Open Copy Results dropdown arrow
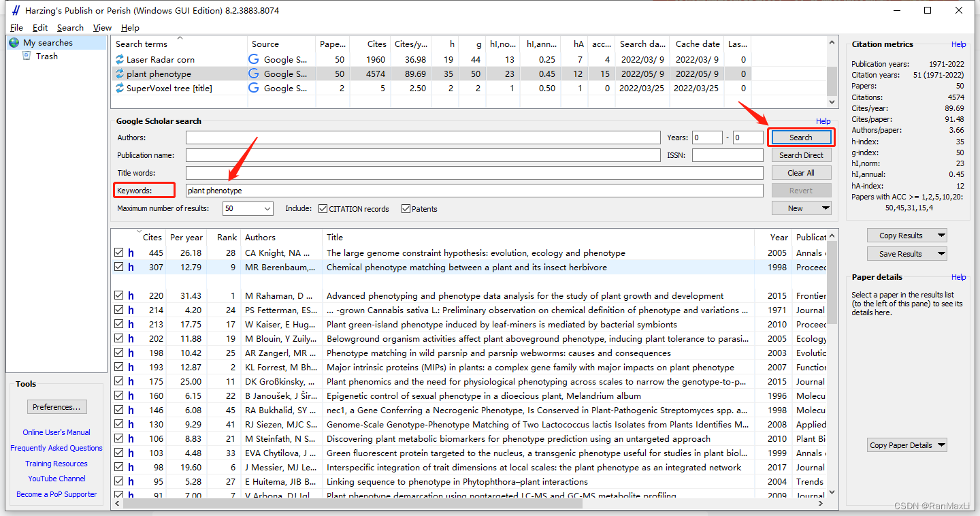This screenshot has width=980, height=516. pyautogui.click(x=941, y=236)
